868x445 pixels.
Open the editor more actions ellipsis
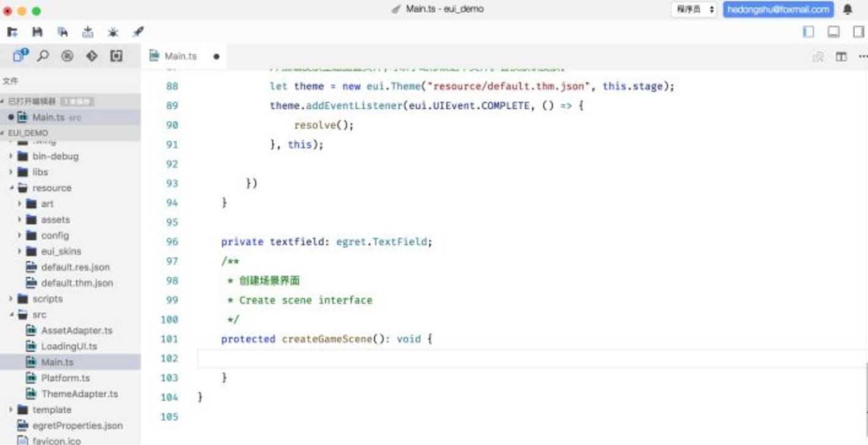point(862,56)
